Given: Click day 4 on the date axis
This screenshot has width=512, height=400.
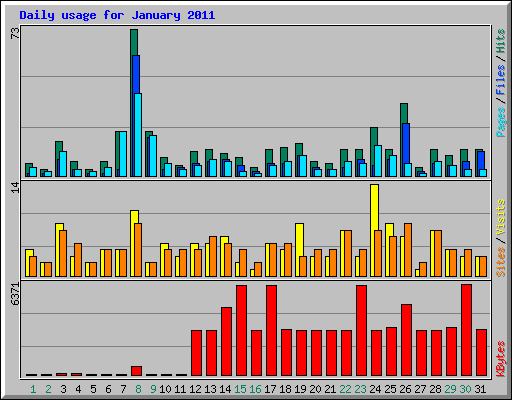Looking at the screenshot, I should tap(78, 389).
